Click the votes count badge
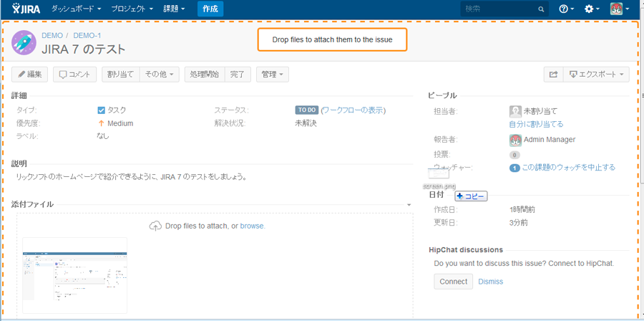The height and width of the screenshot is (321, 644). (514, 155)
